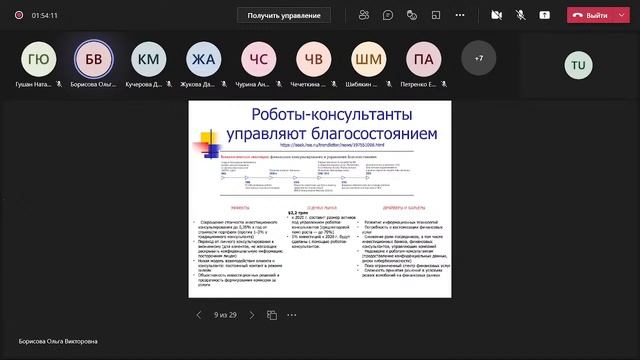Select the БВ Борисова avatar
Viewport: 640px width, 360px height.
(x=93, y=59)
